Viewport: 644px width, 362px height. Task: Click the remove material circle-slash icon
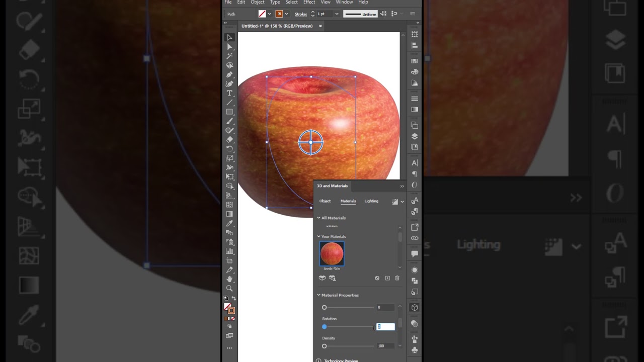click(377, 278)
